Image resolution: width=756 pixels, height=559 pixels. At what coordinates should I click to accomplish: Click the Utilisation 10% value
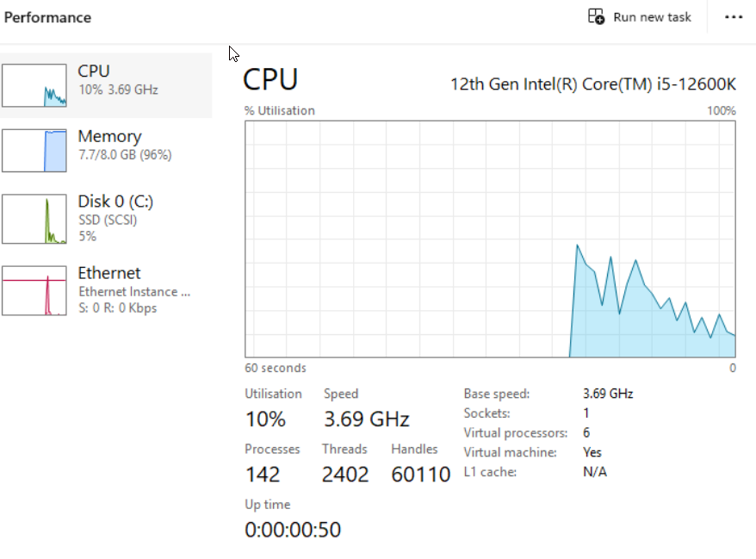pyautogui.click(x=266, y=419)
